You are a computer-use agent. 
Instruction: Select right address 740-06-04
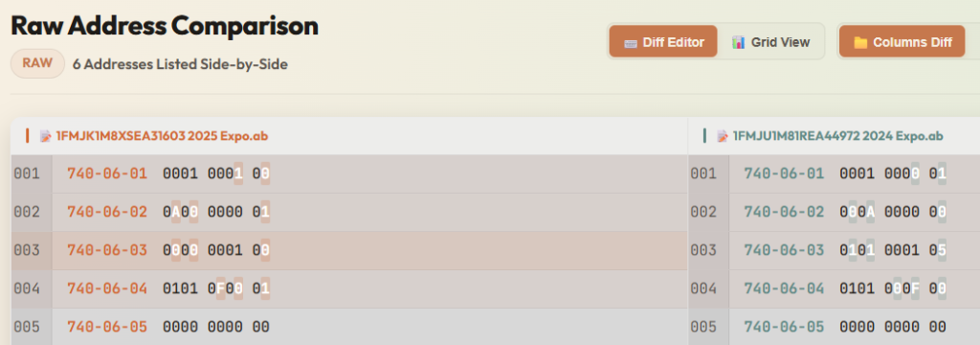point(784,288)
